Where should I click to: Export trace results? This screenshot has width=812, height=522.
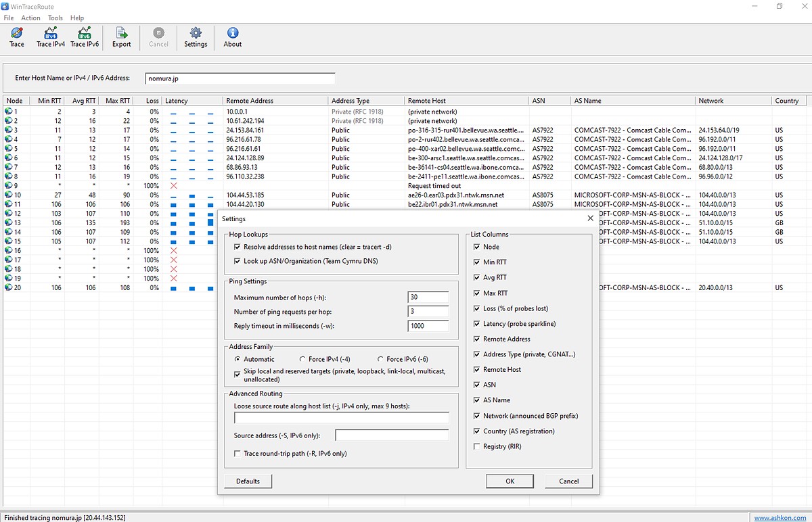(x=122, y=37)
